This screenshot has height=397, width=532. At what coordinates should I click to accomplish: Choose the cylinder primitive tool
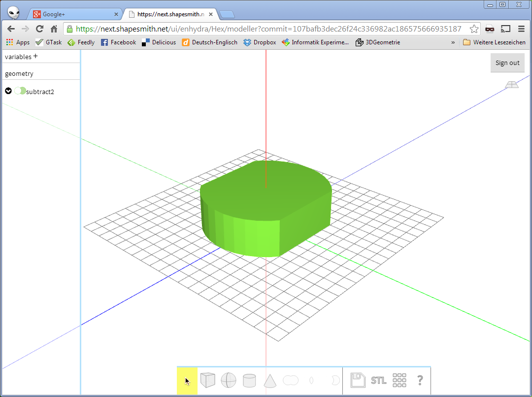coord(249,380)
